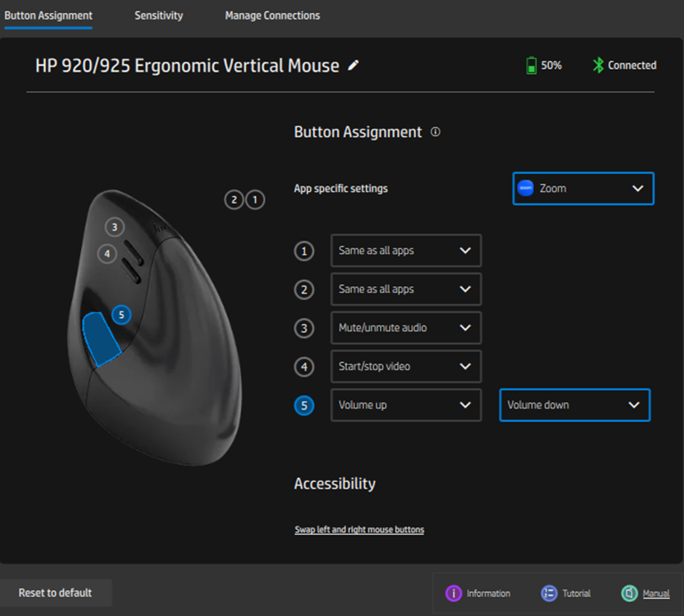
Task: Open the Start/stop video dropdown
Action: click(x=406, y=367)
